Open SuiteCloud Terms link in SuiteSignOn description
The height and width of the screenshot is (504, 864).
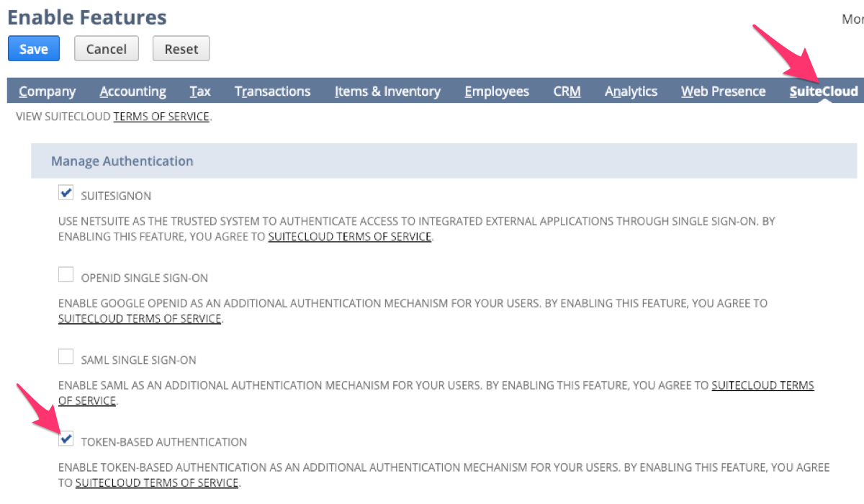pyautogui.click(x=350, y=236)
